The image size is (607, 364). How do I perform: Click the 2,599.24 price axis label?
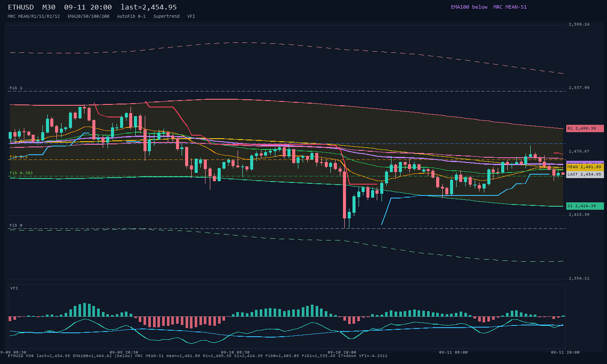(579, 24)
